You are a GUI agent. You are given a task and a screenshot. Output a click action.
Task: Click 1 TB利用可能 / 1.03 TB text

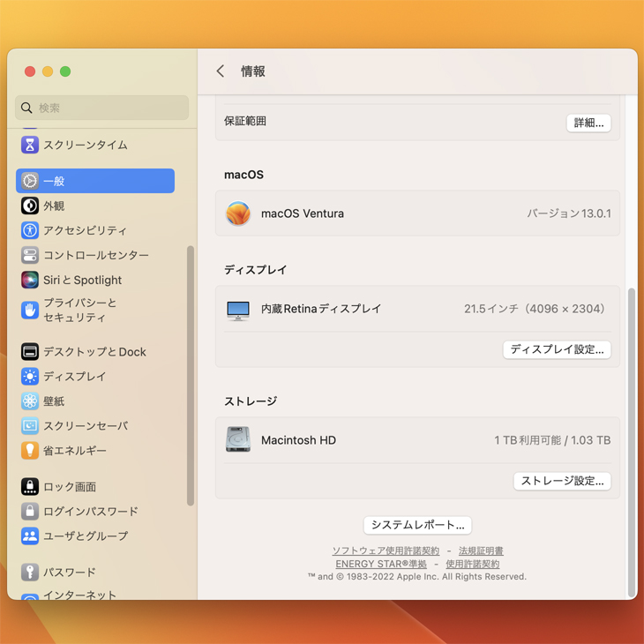coord(552,440)
